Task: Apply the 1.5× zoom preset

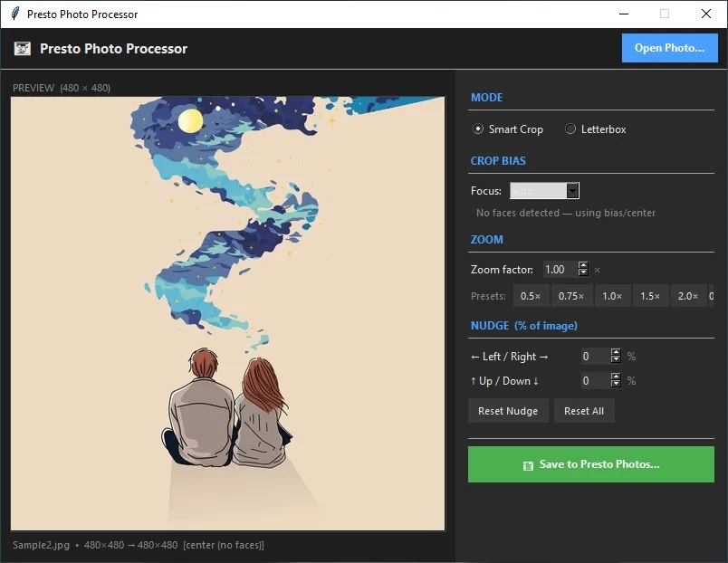Action: pos(650,296)
